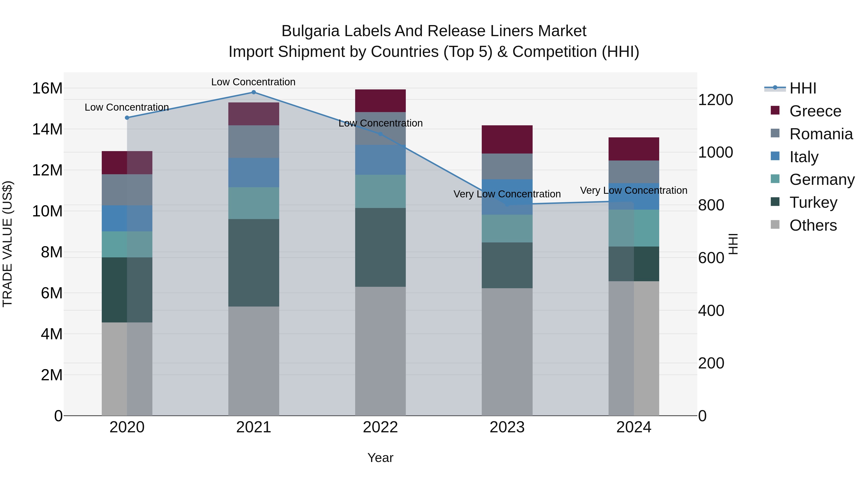Click the HHI line marker icon in legend
This screenshot has height=488, width=868.
tap(775, 87)
